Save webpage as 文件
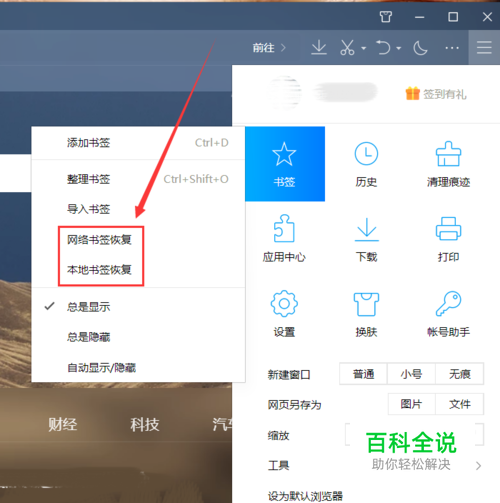The image size is (500, 503). 459,404
